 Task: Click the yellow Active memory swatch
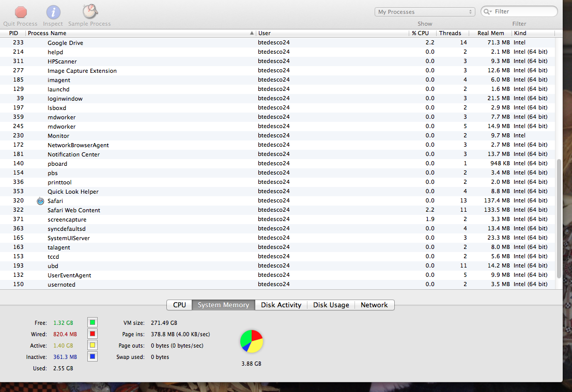tap(92, 345)
